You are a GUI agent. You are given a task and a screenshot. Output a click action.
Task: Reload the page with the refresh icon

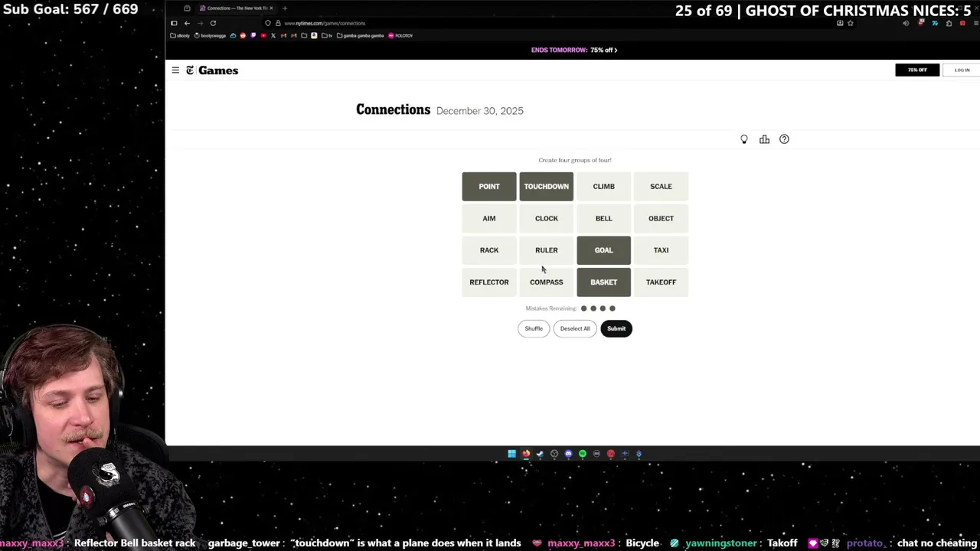tap(213, 23)
